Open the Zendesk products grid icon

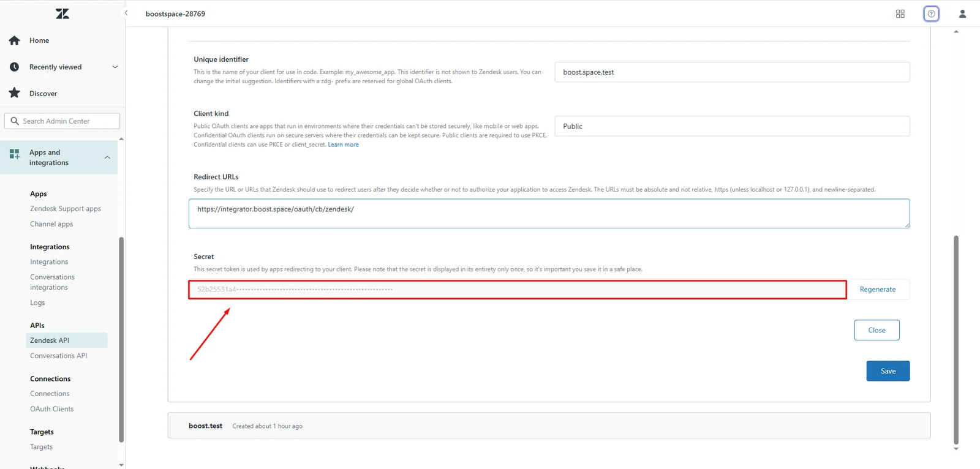click(x=900, y=13)
